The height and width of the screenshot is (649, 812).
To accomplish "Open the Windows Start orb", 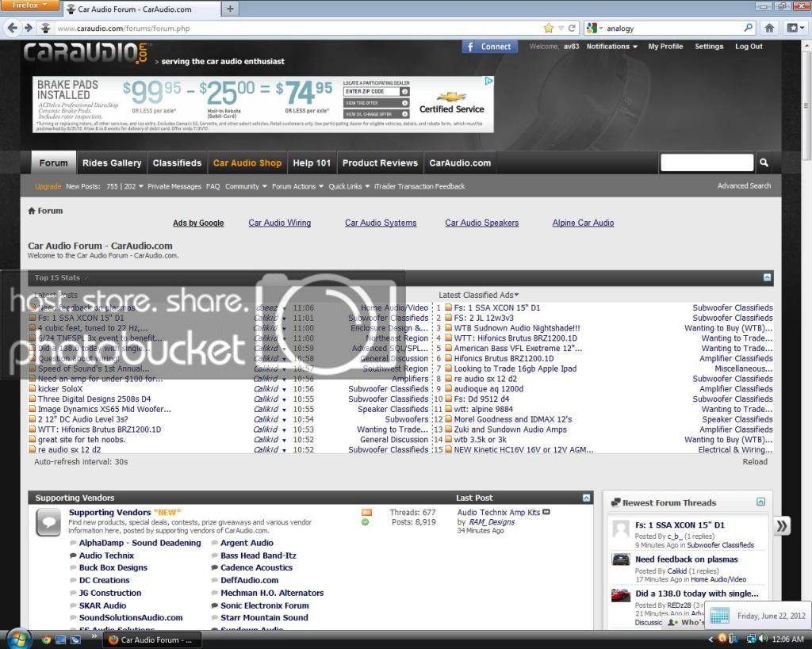I will [x=18, y=639].
